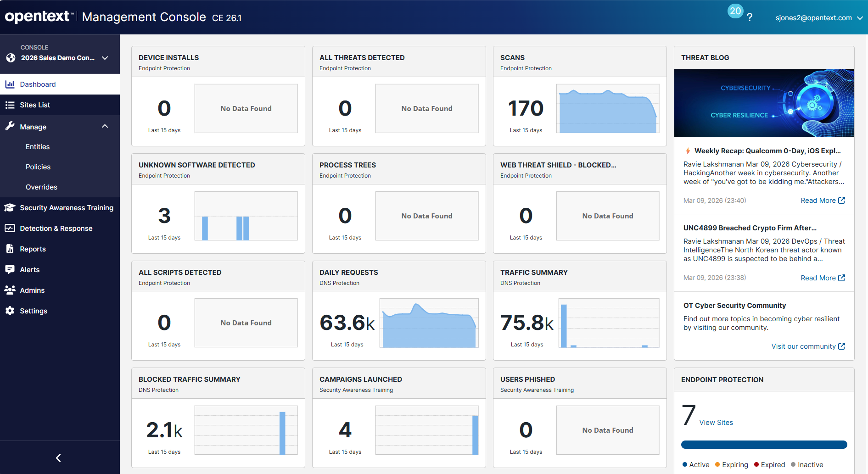The image size is (868, 474).
Task: Select the Detection & Response chart icon
Action: click(x=10, y=228)
